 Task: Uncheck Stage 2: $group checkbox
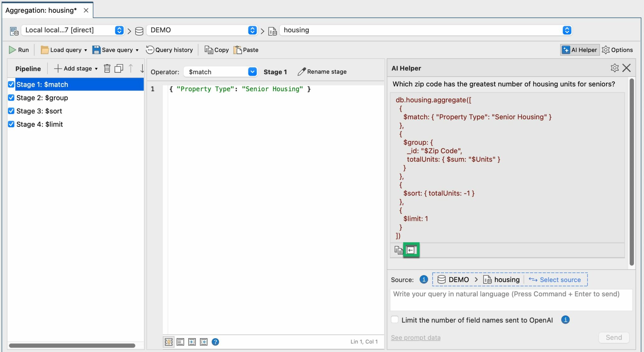tap(11, 98)
